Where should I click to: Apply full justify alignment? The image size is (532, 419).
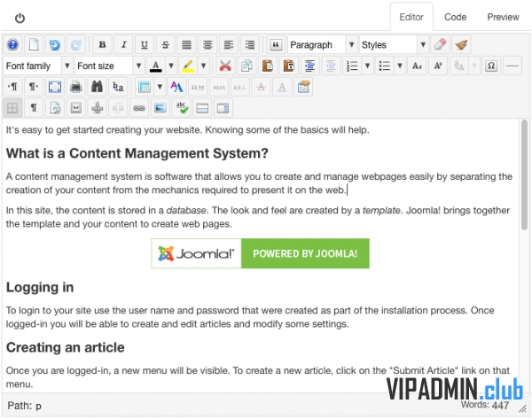point(186,44)
